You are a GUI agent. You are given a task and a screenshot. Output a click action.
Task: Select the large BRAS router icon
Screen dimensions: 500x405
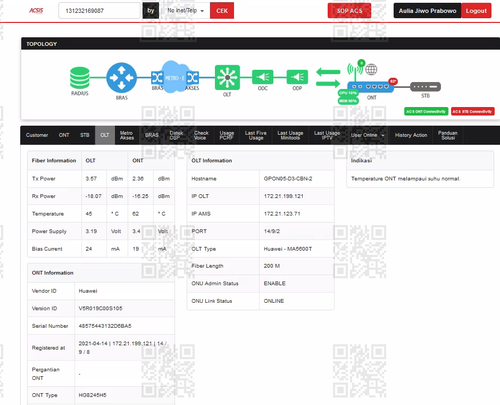click(121, 78)
